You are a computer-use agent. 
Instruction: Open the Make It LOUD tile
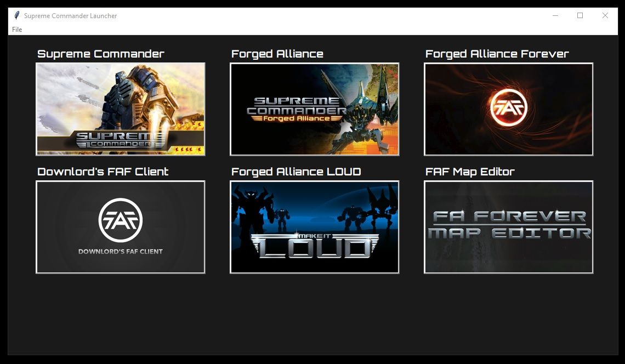315,227
